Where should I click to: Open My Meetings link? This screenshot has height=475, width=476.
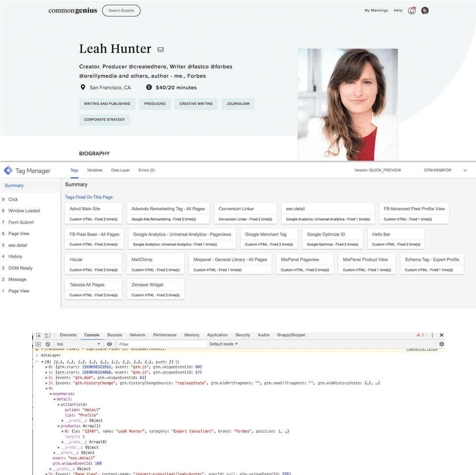[376, 10]
